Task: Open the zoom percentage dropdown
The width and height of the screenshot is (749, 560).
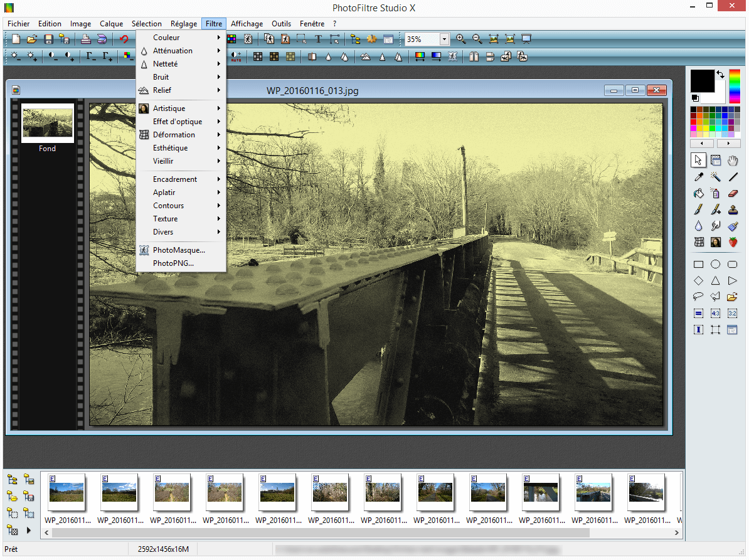Action: click(444, 39)
